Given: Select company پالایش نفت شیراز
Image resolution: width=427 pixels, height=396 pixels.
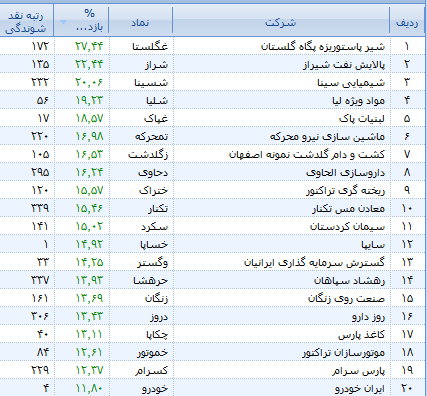Looking at the screenshot, I should coord(344,64).
